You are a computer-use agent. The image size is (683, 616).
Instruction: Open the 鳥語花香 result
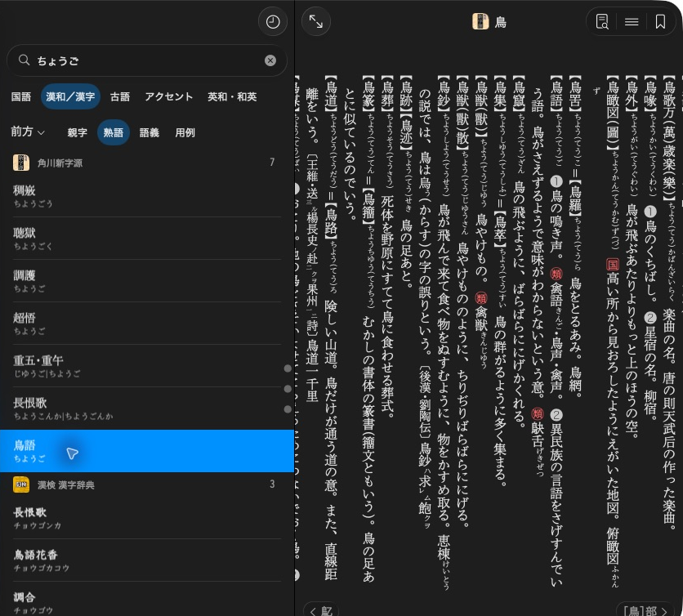tap(147, 560)
